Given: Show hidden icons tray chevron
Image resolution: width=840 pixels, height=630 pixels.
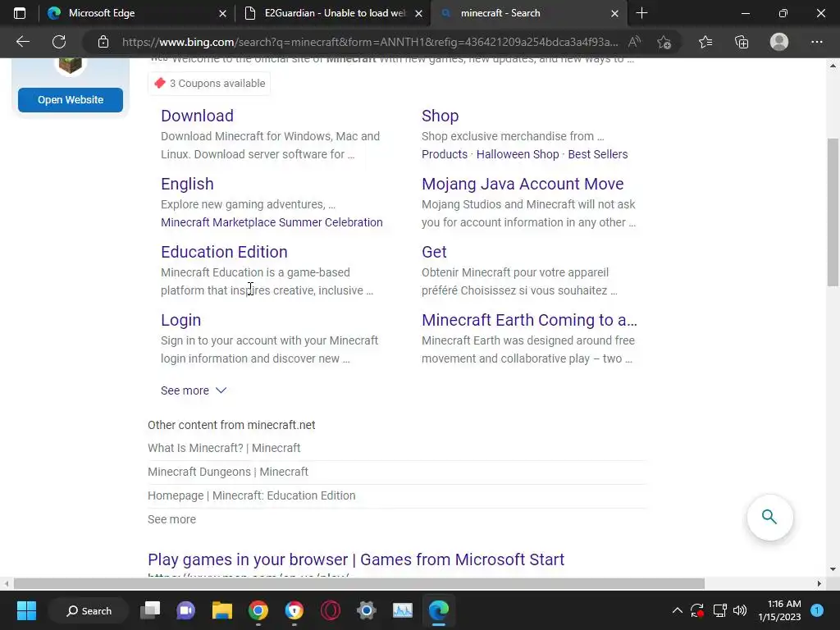Looking at the screenshot, I should 677,610.
